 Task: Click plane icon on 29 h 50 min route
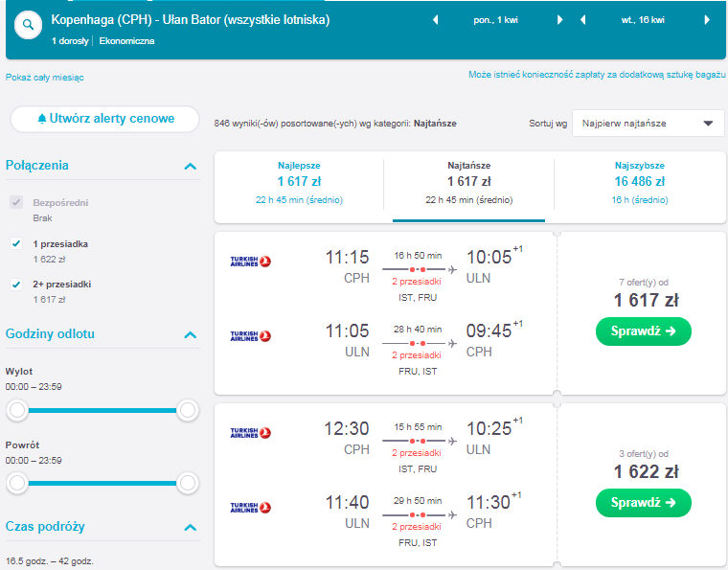[x=452, y=514]
